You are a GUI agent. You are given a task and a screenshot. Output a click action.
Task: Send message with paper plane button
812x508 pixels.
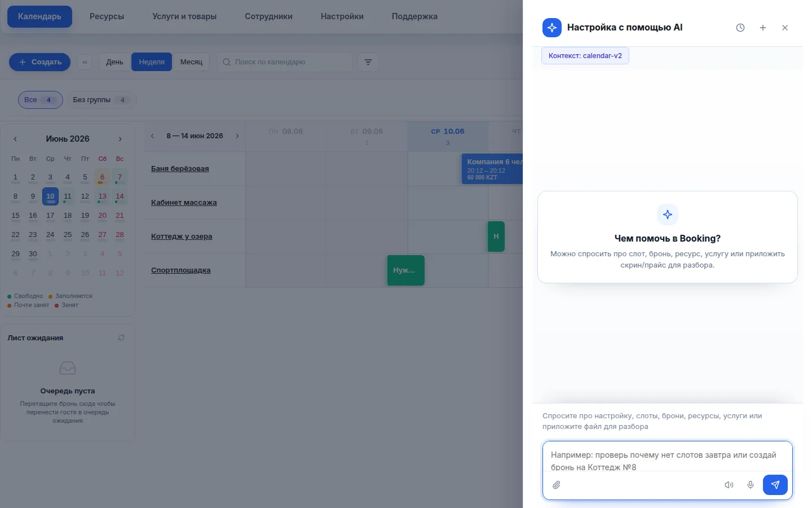(775, 485)
